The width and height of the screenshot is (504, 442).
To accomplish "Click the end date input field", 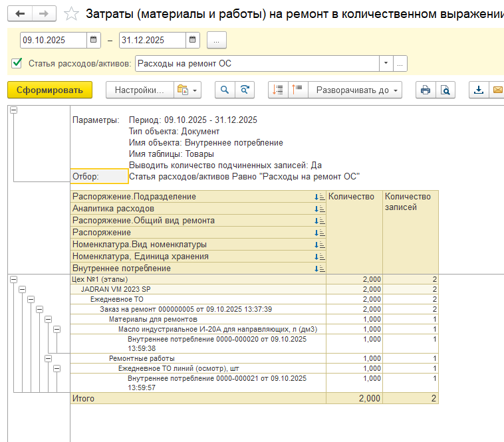I will coord(152,41).
